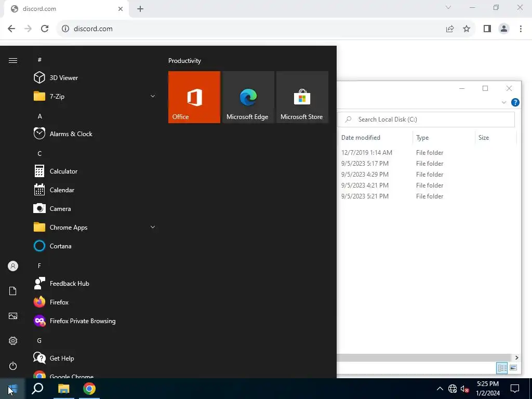Select the row dated 9/5/2023 5:21 PM
The width and height of the screenshot is (532, 399).
428,196
